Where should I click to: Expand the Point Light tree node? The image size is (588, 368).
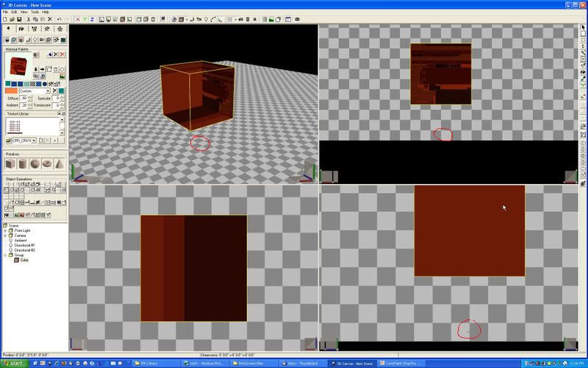coord(6,230)
